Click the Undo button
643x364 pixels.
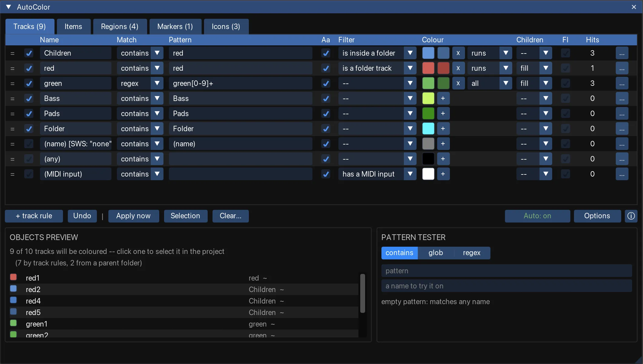82,216
